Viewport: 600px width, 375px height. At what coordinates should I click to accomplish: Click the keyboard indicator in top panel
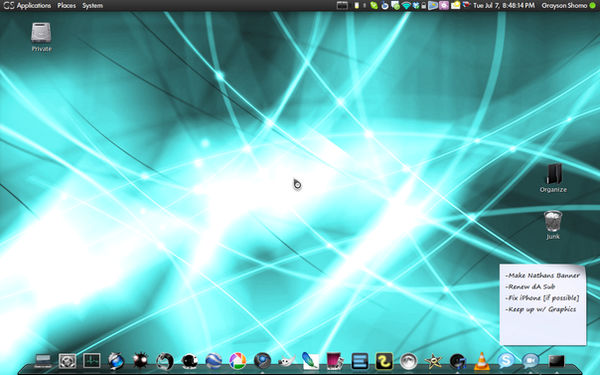[x=342, y=5]
